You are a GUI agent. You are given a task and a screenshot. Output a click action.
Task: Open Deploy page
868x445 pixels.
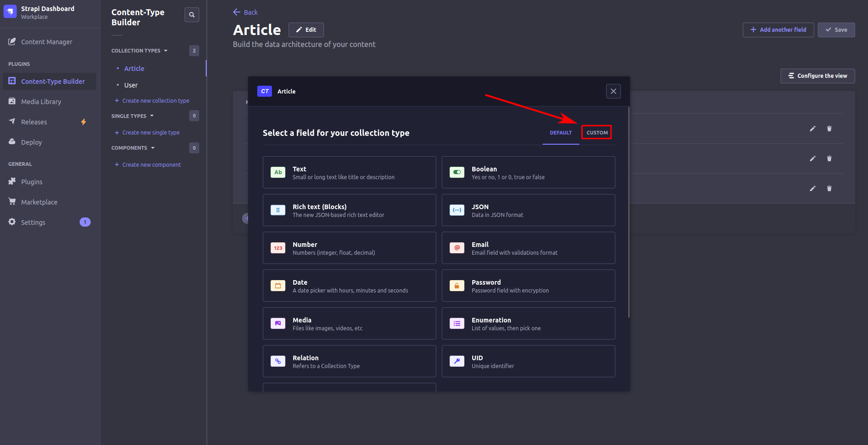point(31,142)
